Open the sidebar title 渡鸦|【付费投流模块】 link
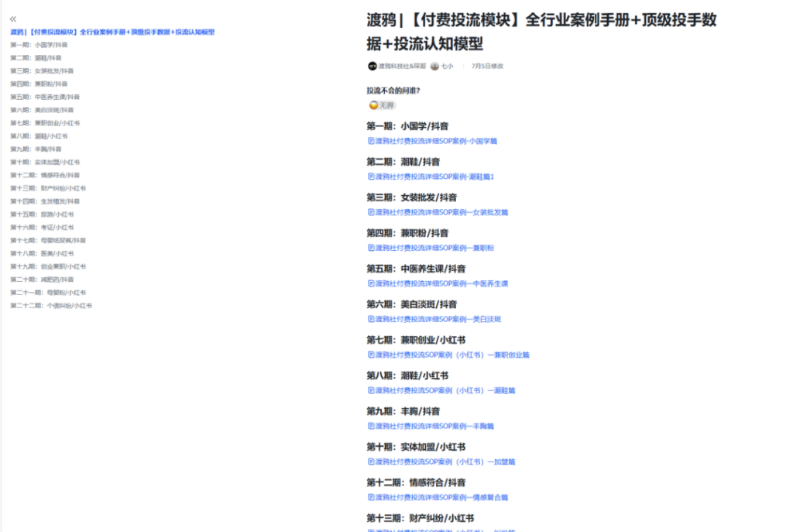The width and height of the screenshot is (793, 532). pyautogui.click(x=112, y=32)
